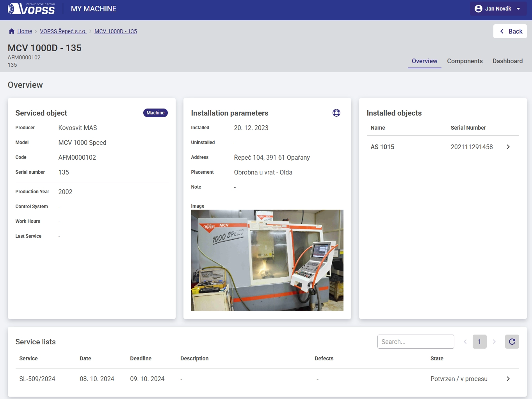Click the Back button

(510, 31)
